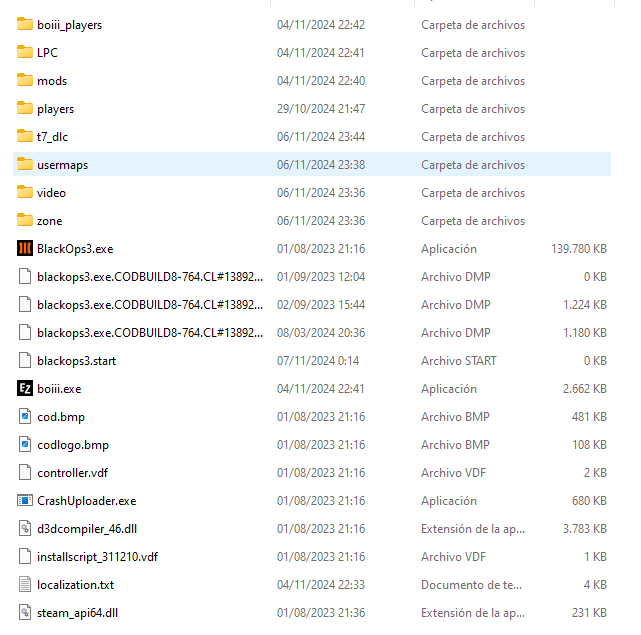Select the 231 KB size value
The image size is (641, 635).
(589, 613)
